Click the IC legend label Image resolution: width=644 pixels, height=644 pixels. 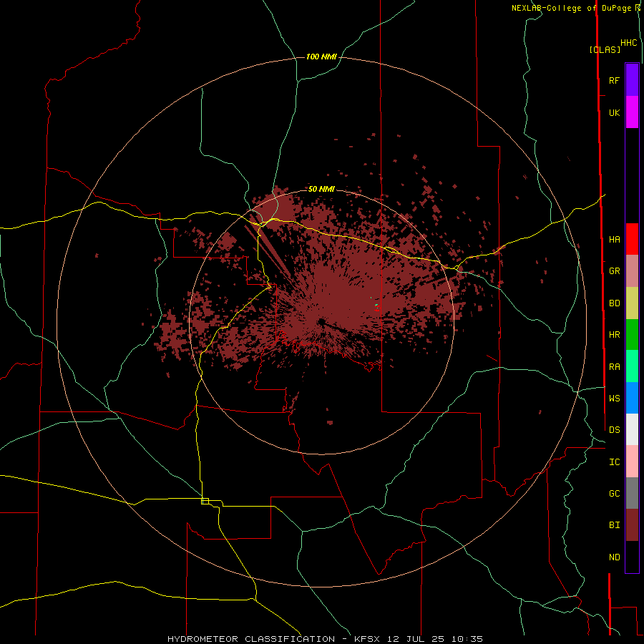coord(614,462)
